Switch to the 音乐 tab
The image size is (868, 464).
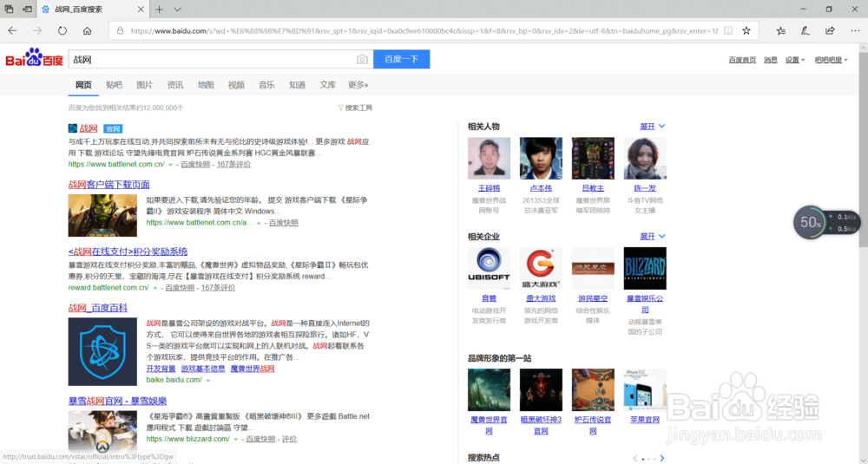(x=266, y=85)
